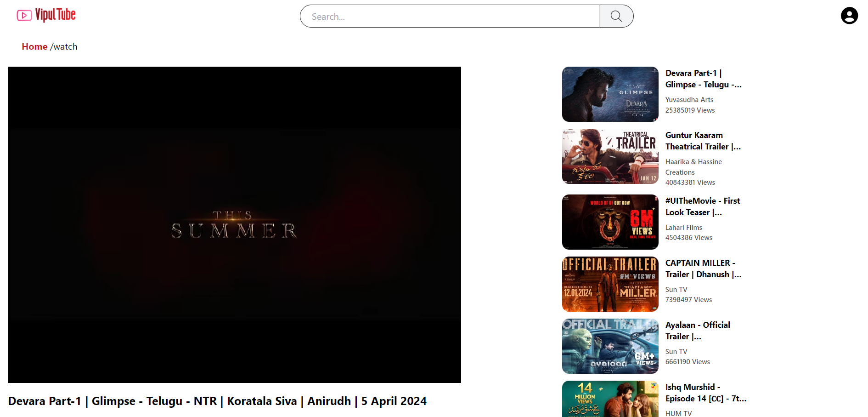Click the channel name Lahari Films

coord(684,228)
